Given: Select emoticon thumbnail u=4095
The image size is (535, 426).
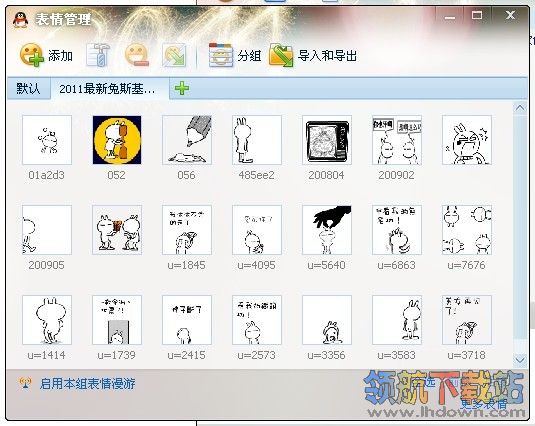Looking at the screenshot, I should [257, 230].
